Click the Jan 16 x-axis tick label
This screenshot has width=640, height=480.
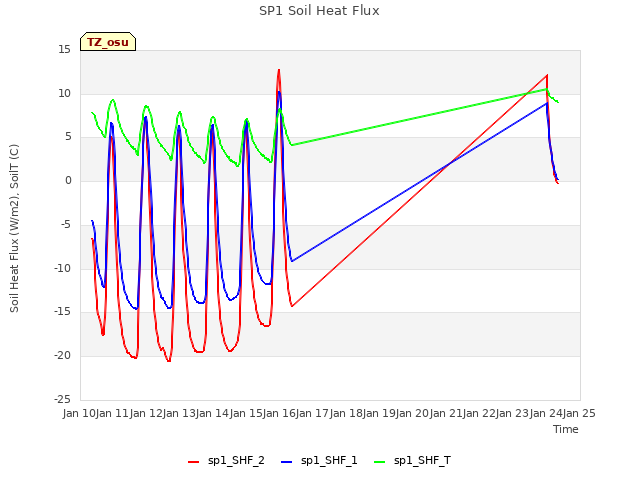pos(280,413)
